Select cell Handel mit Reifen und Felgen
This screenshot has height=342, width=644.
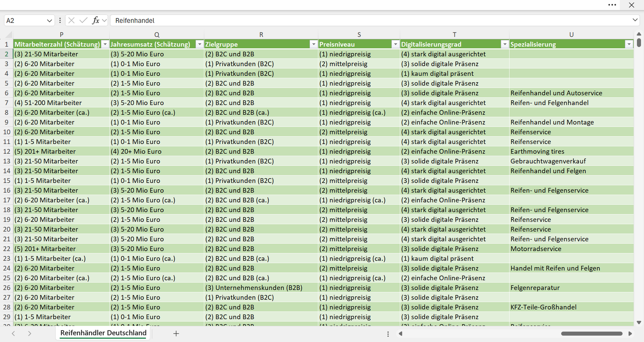(x=571, y=268)
